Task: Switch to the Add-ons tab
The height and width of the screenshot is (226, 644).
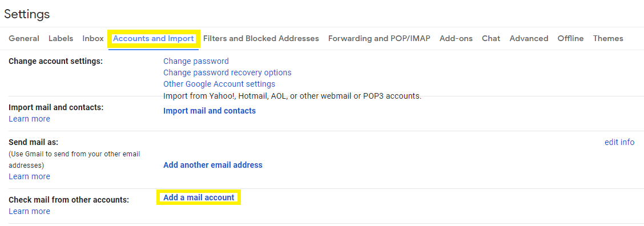Action: 456,39
